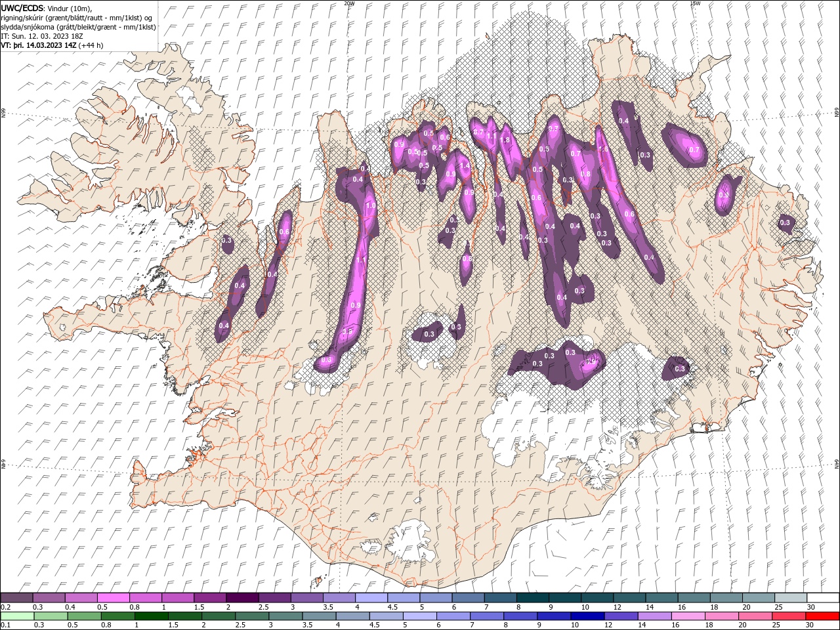Click the '1.8' snowfall value on the map
The width and height of the screenshot is (840, 630).
[505, 140]
